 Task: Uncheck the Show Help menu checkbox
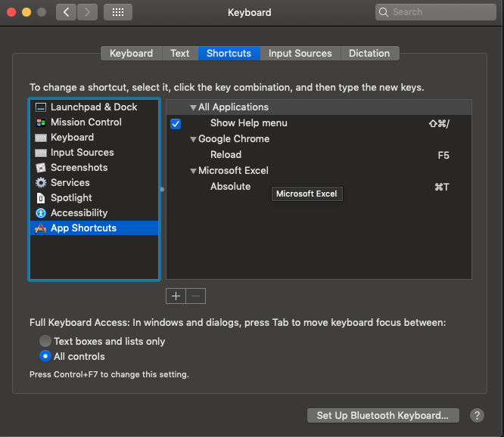(176, 124)
